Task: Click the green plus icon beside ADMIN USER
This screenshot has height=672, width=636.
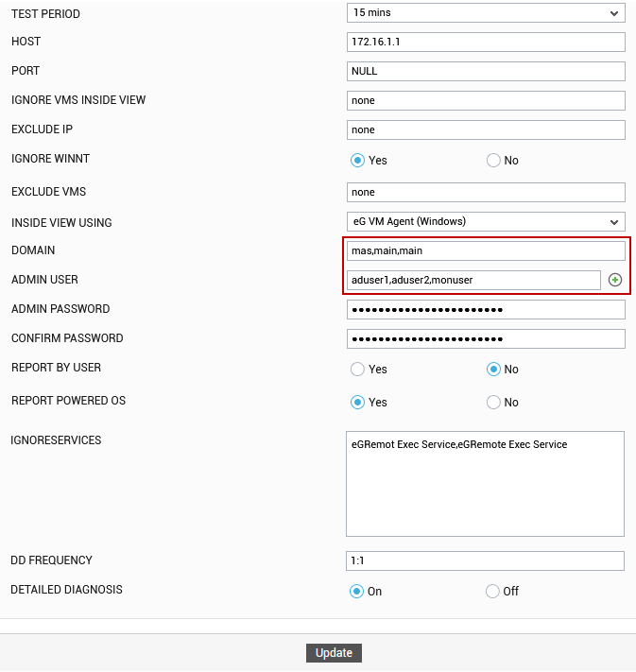Action: coord(614,280)
